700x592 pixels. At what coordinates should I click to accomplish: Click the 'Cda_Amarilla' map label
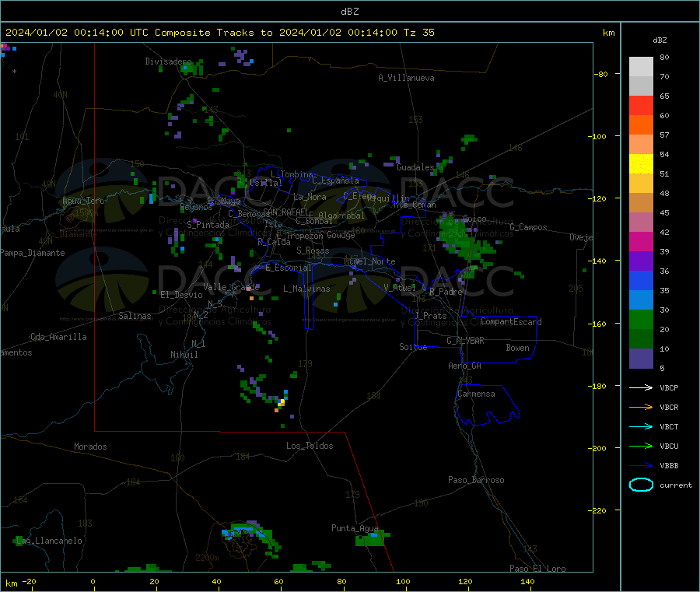tap(58, 337)
